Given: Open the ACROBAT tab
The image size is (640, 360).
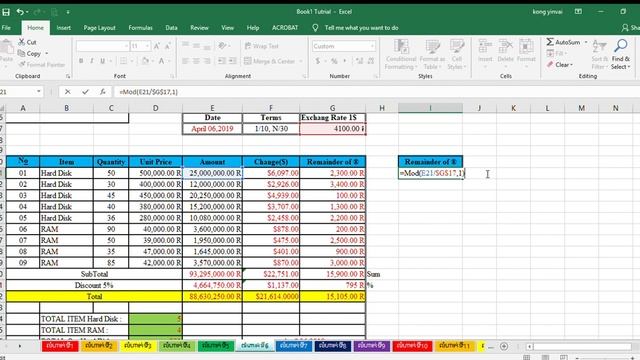Looking at the screenshot, I should click(x=285, y=28).
